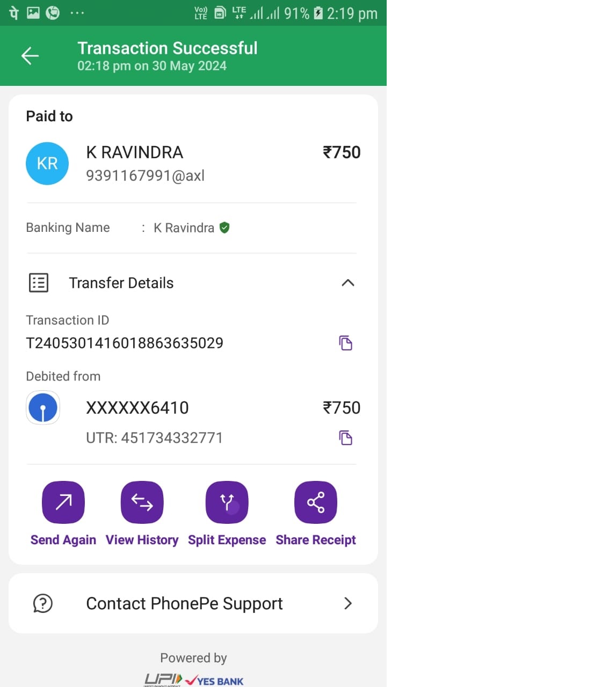Screen dimensions: 616x687
Task: Copy the Transaction ID
Action: pyautogui.click(x=346, y=343)
